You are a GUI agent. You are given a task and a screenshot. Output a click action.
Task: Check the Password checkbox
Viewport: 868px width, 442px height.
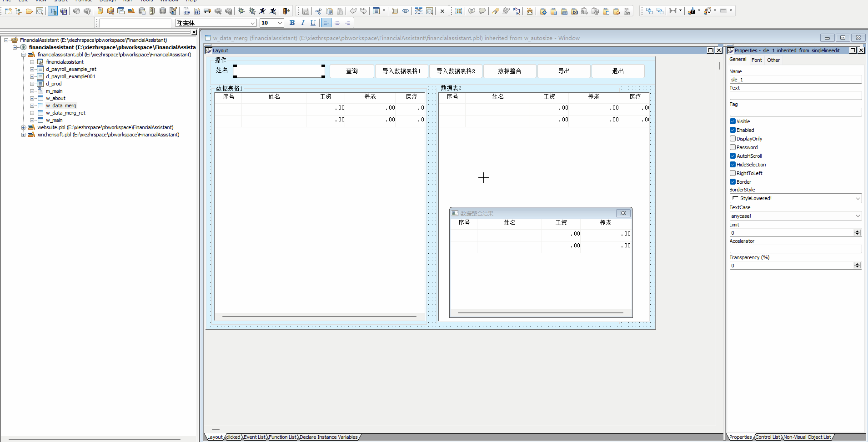coord(733,147)
